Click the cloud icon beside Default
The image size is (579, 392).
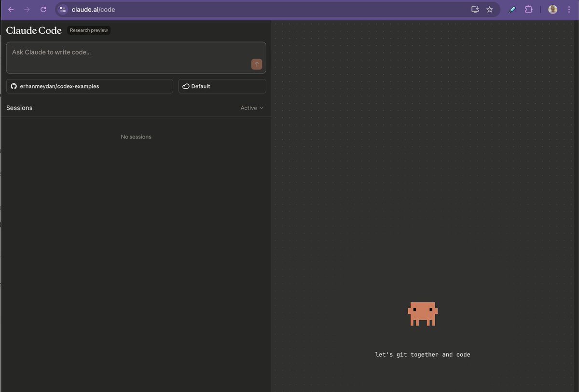point(186,86)
